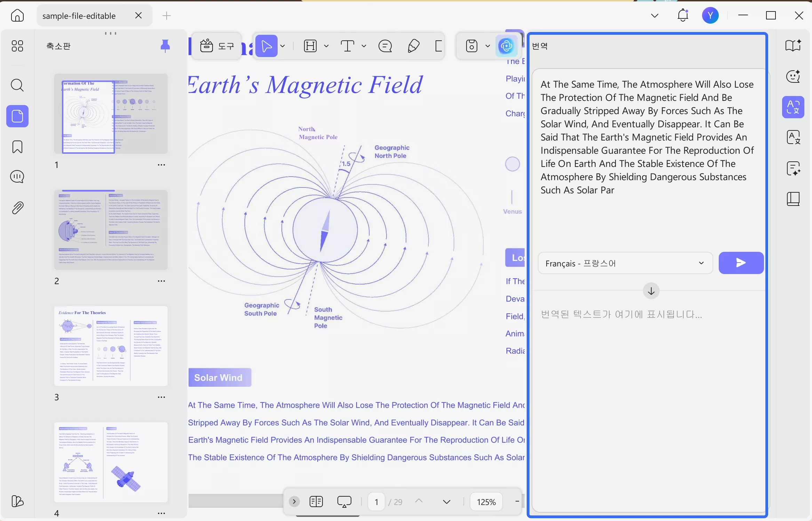Click the AI assistant icon in toolbar

[506, 46]
